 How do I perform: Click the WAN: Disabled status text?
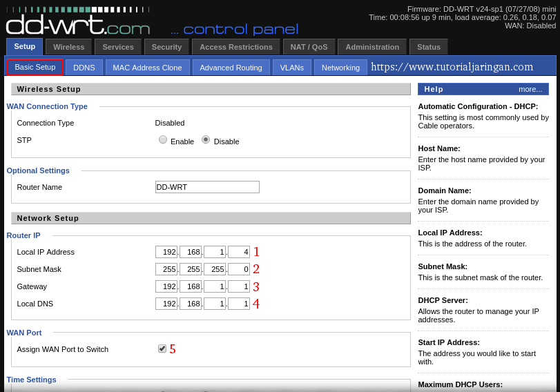(530, 26)
